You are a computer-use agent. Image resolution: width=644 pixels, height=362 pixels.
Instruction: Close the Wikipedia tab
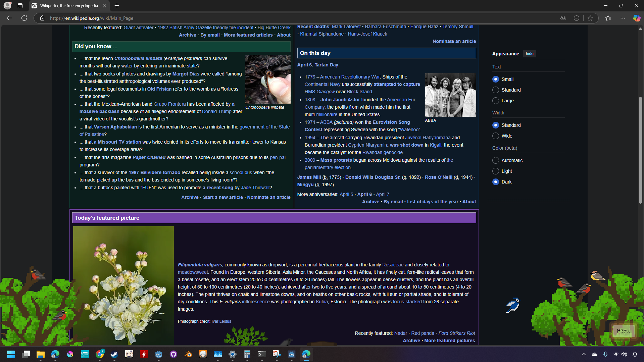(104, 6)
